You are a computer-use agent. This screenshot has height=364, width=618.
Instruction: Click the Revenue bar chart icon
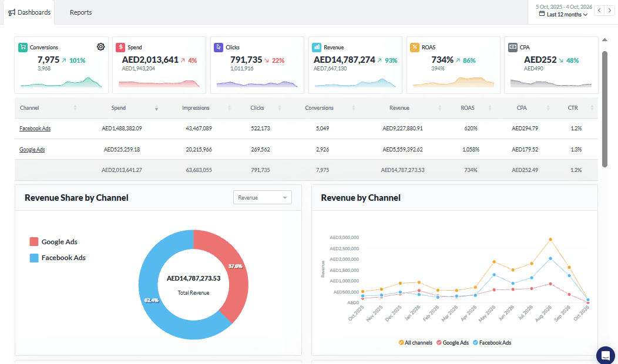click(x=317, y=48)
